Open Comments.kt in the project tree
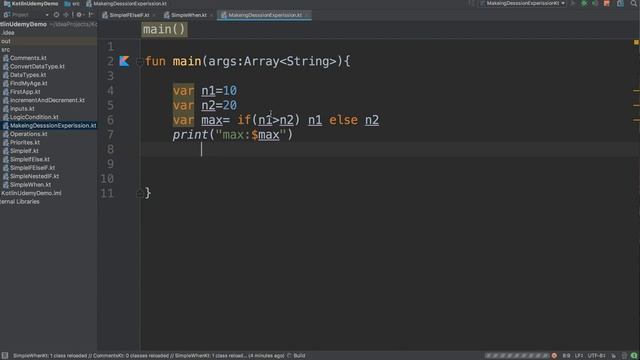 click(28, 58)
